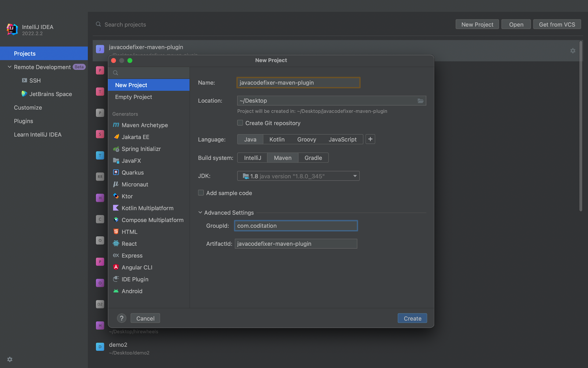Click the "Project will be created in" hint text
This screenshot has height=368, width=588.
pyautogui.click(x=312, y=111)
